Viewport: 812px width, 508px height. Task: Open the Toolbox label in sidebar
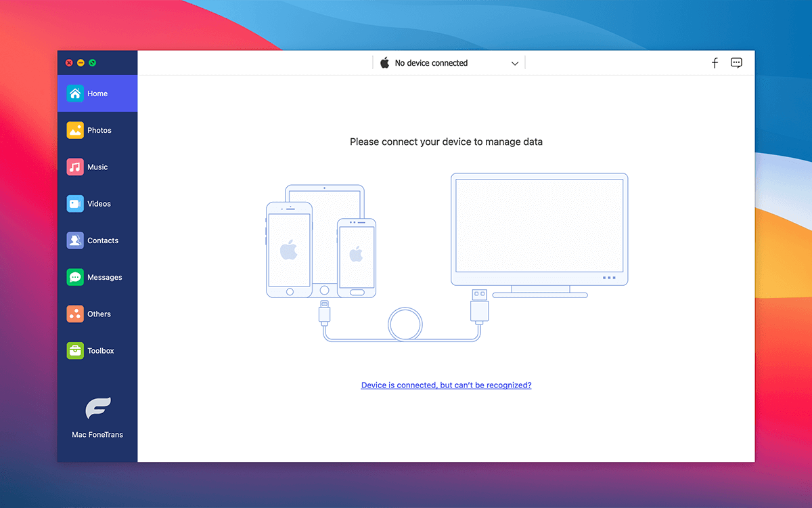pos(101,351)
